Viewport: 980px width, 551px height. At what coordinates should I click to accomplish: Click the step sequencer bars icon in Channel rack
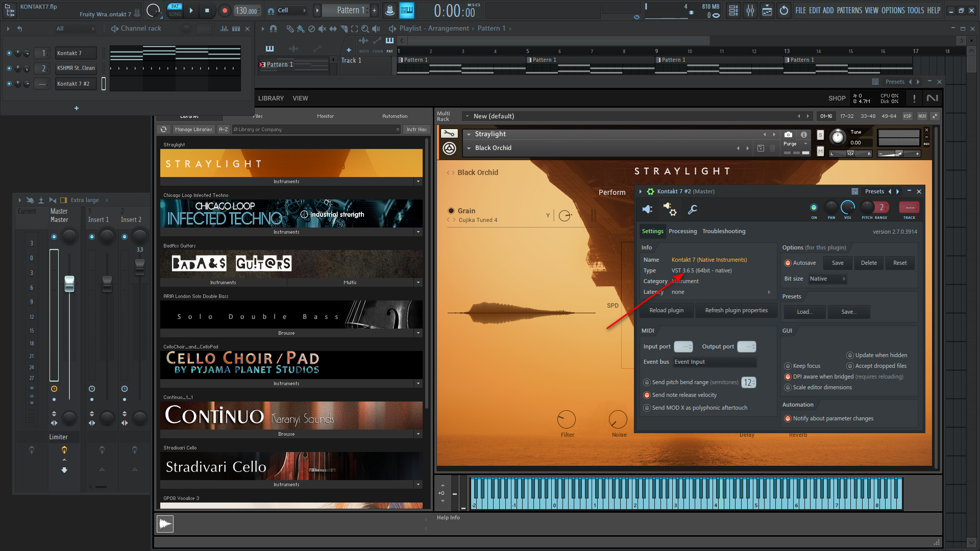tap(236, 29)
